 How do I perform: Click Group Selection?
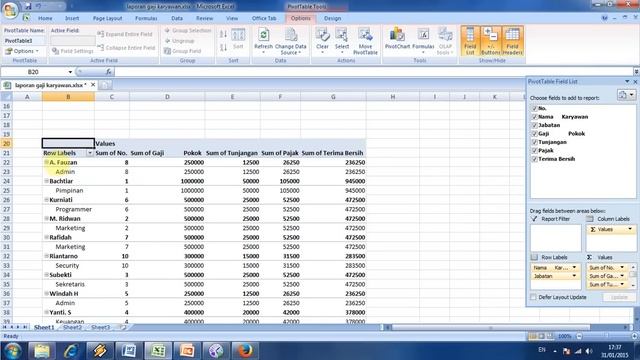click(188, 31)
